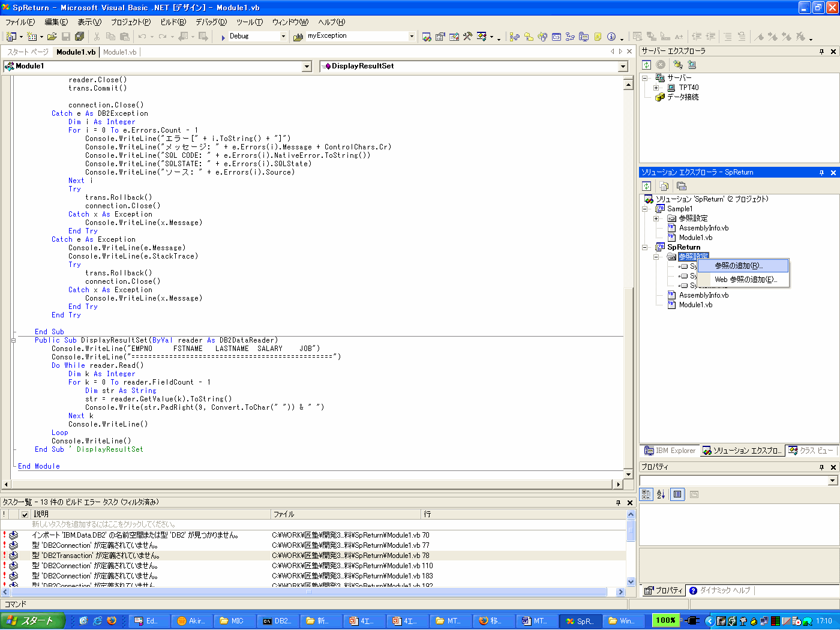
Task: Click the Open File folder icon
Action: (x=52, y=37)
